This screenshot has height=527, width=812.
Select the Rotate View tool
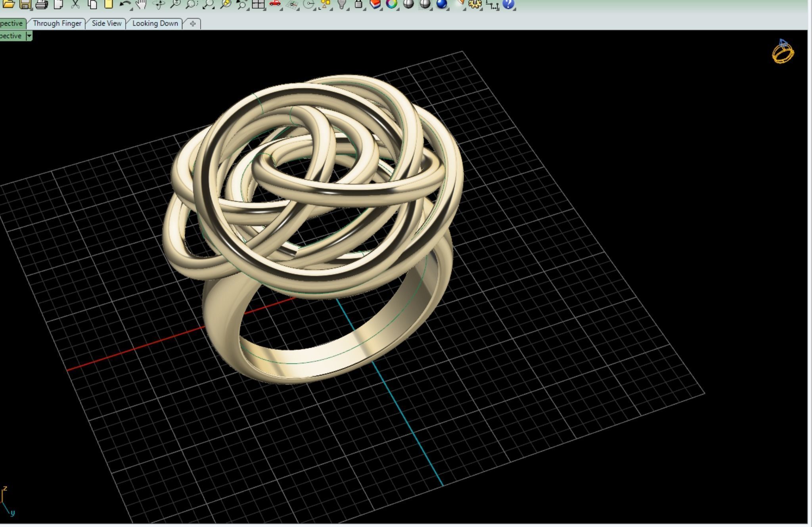point(159,4)
